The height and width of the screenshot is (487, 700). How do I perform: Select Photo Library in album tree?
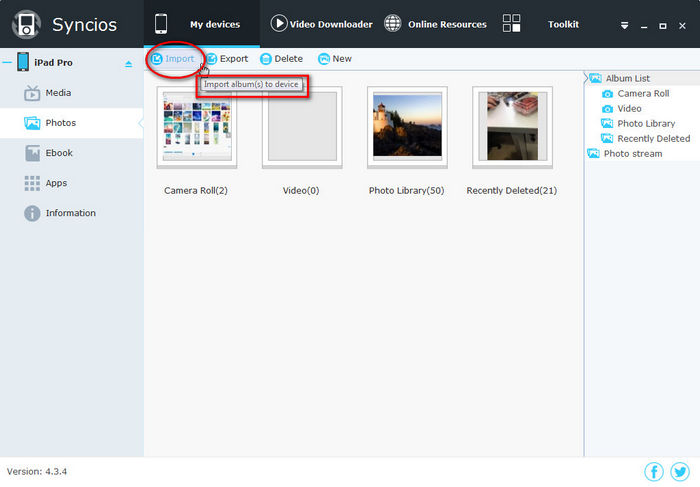(646, 124)
